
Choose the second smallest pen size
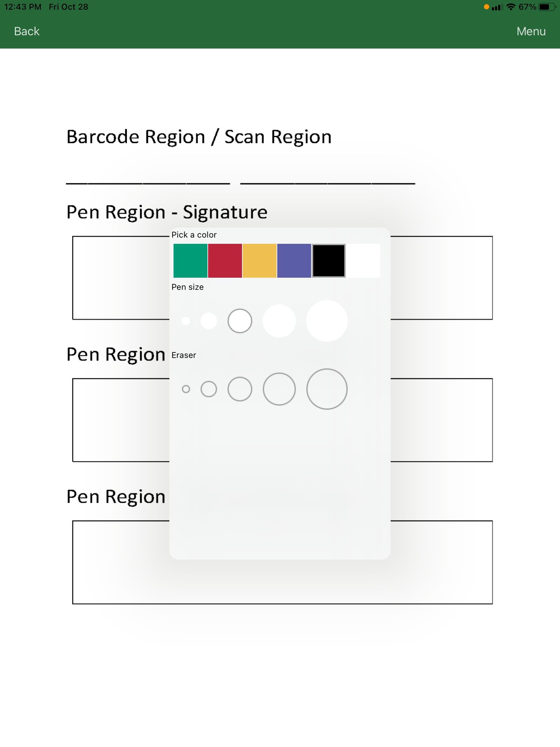[209, 321]
